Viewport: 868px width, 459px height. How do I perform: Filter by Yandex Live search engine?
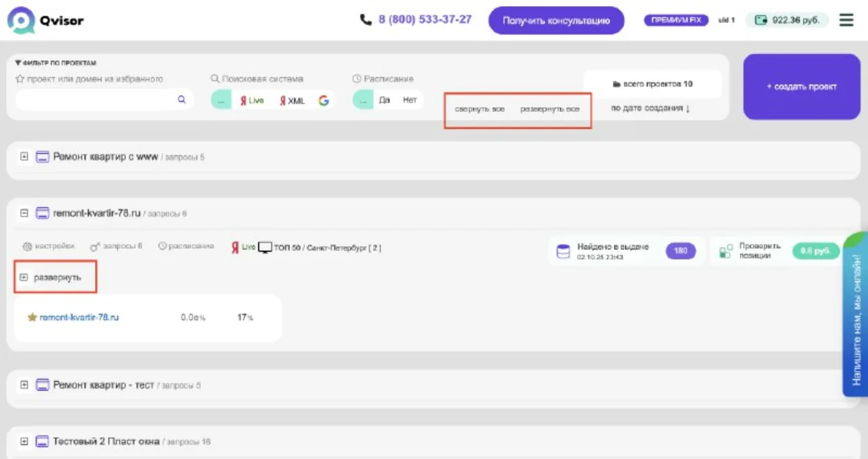(x=252, y=100)
